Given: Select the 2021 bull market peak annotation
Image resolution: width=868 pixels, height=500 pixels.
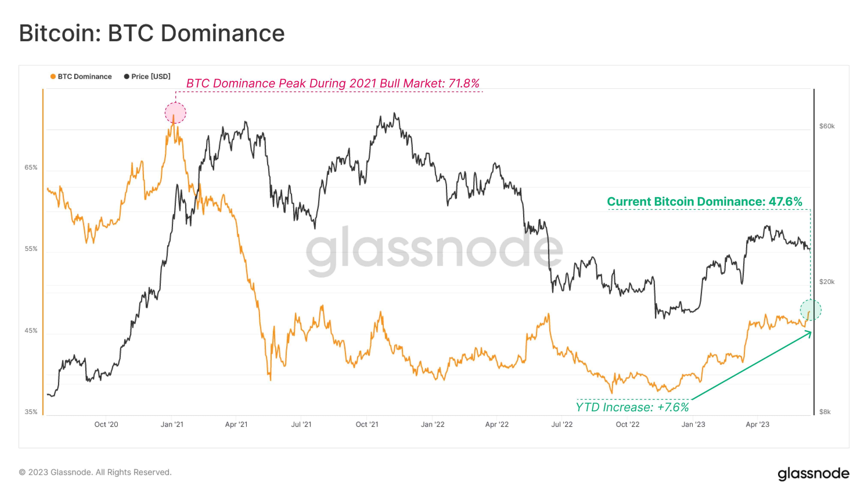Looking at the screenshot, I should [x=332, y=83].
